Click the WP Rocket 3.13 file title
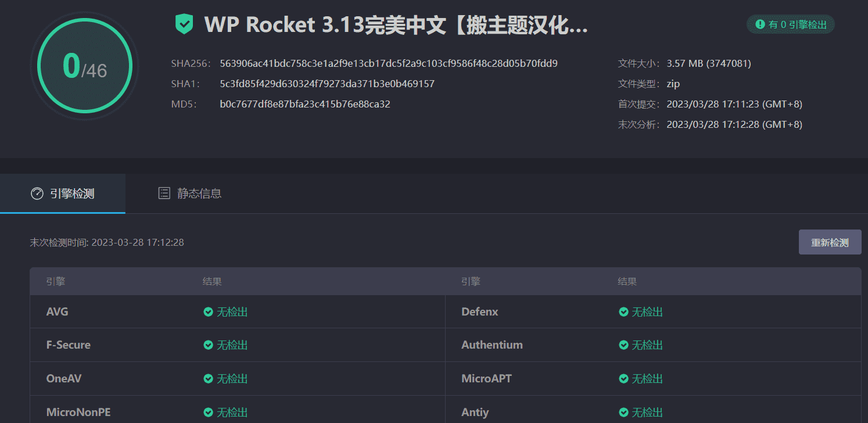This screenshot has width=868, height=423. click(396, 25)
